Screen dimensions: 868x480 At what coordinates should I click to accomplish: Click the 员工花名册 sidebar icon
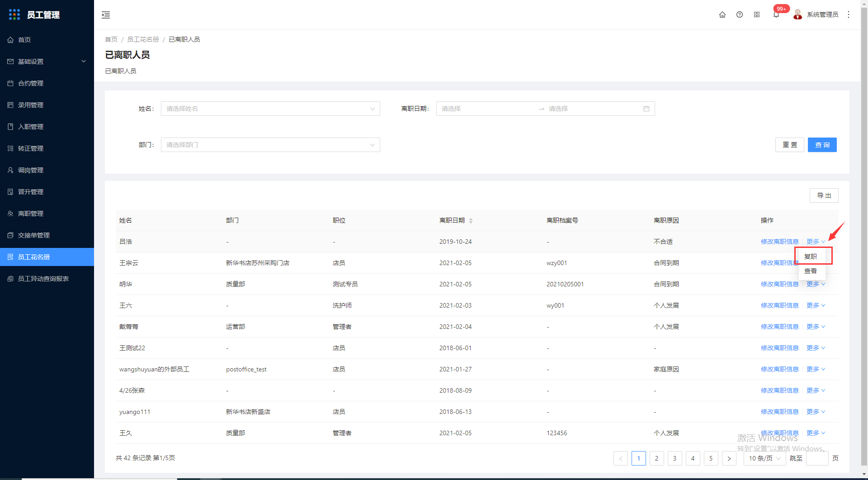(10, 257)
